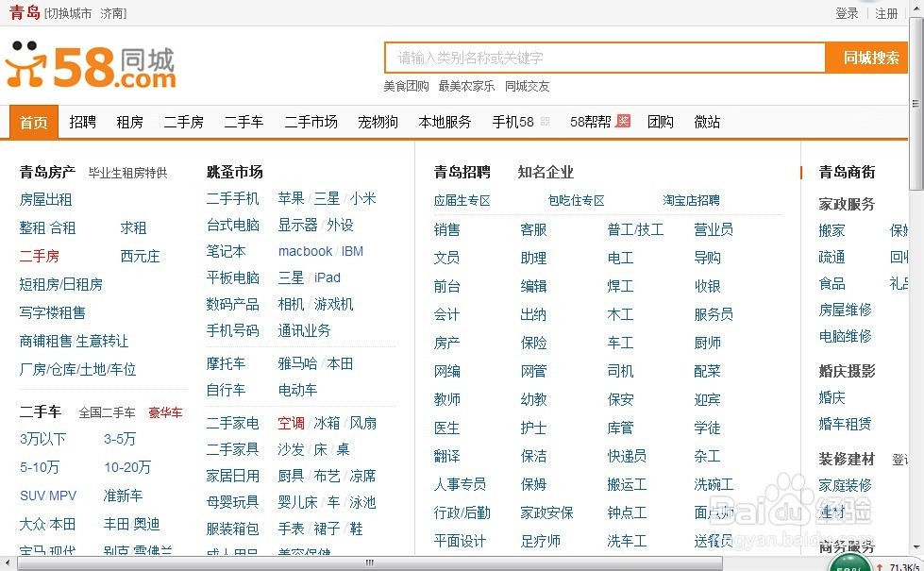The height and width of the screenshot is (571, 924).
Task: Click the 销售 job category
Action: [446, 229]
